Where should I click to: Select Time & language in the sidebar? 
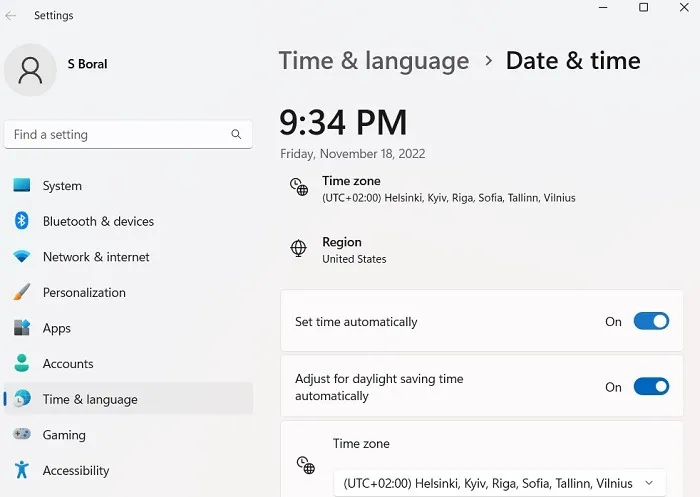(x=129, y=399)
